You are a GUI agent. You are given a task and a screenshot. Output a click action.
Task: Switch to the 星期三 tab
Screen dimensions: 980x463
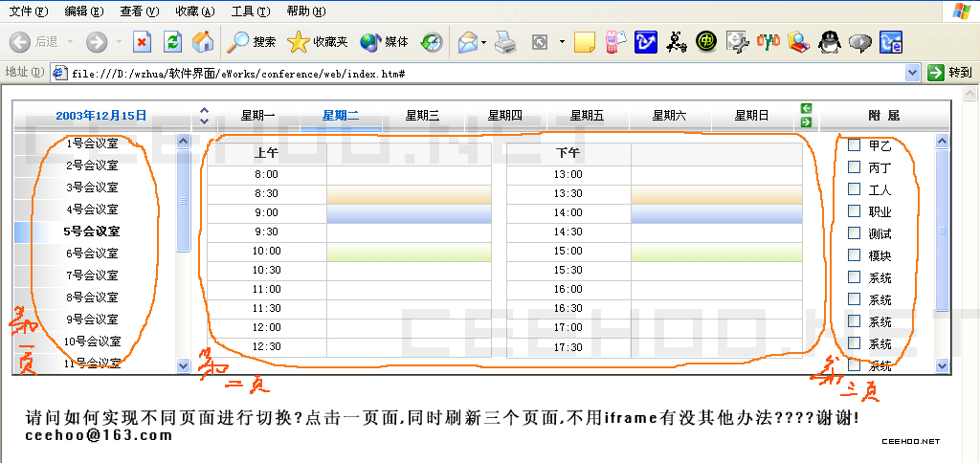422,116
